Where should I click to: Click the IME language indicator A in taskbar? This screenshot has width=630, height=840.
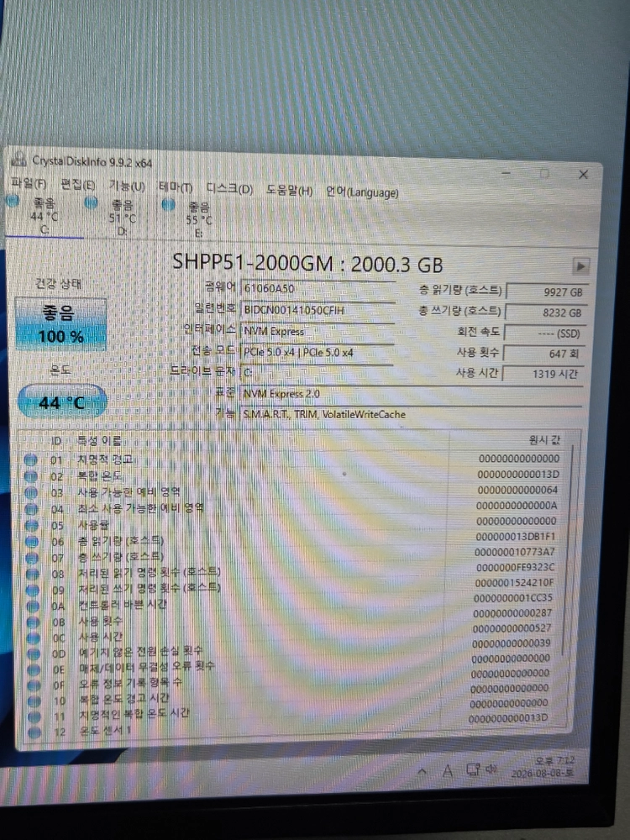(x=448, y=770)
